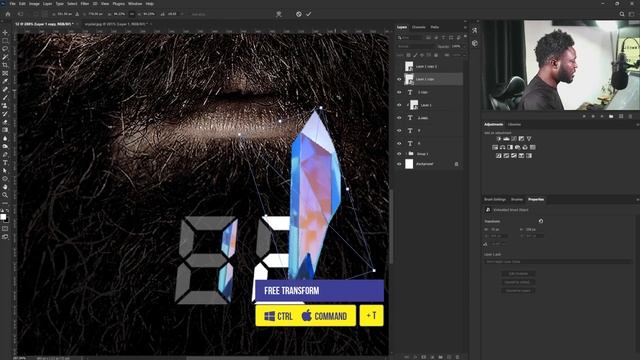Reset transform icon in Properties panel
This screenshot has width=640, height=360.
click(541, 221)
